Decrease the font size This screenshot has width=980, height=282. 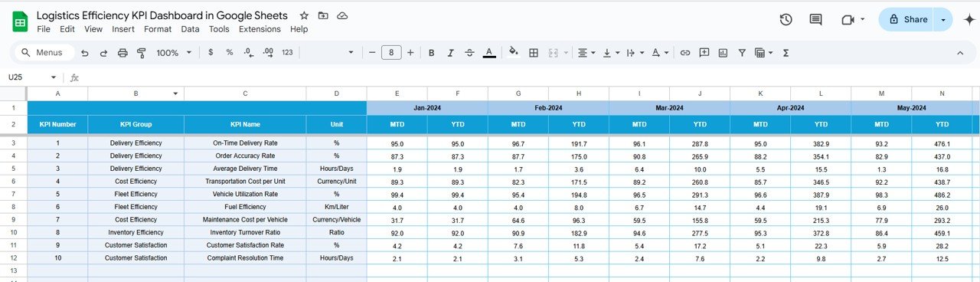tap(372, 53)
